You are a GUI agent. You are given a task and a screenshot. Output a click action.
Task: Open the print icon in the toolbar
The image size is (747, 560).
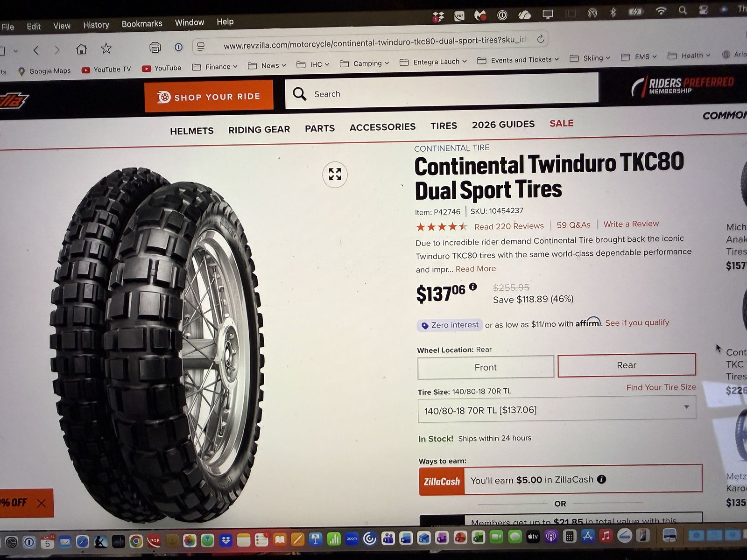[155, 47]
